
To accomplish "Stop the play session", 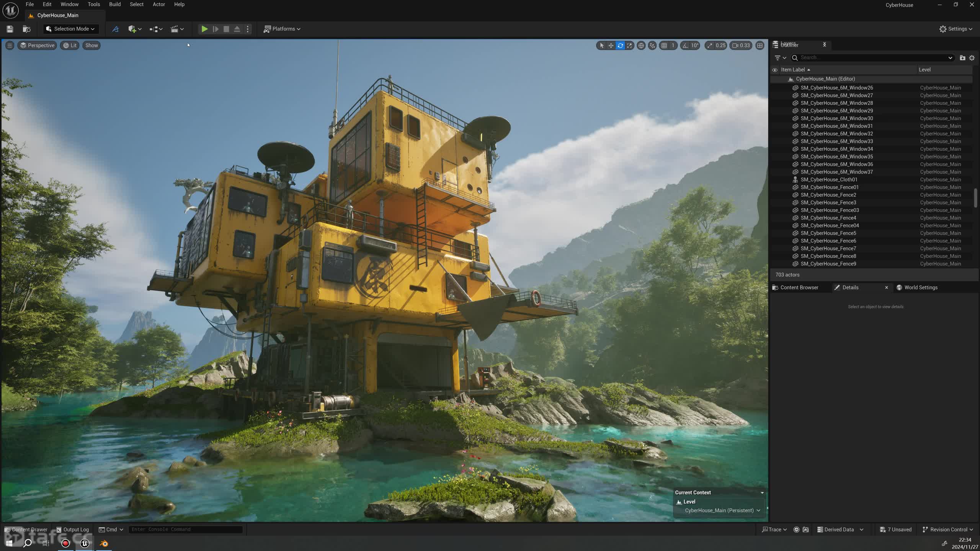I will 226,29.
